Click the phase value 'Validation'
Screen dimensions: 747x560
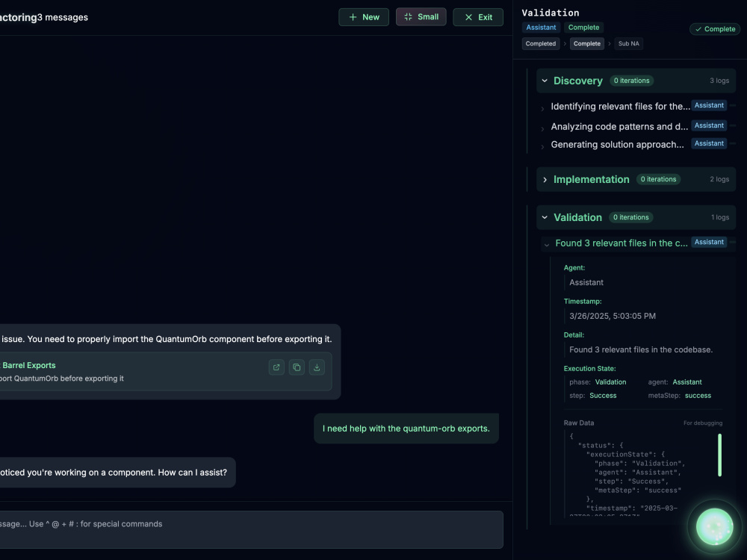pyautogui.click(x=610, y=382)
